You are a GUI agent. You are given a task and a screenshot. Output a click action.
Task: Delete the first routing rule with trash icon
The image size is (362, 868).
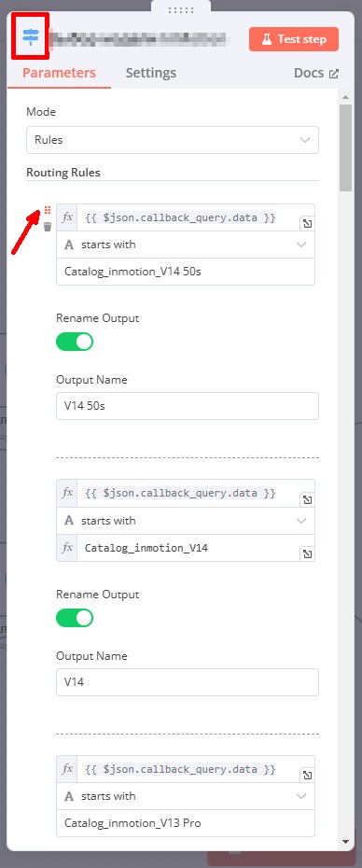pyautogui.click(x=48, y=226)
